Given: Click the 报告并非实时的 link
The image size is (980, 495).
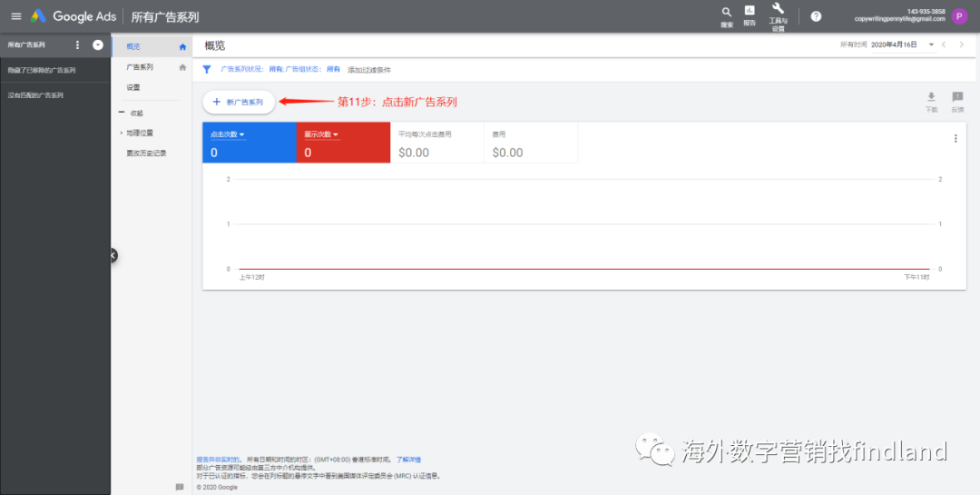Looking at the screenshot, I should (x=220, y=460).
